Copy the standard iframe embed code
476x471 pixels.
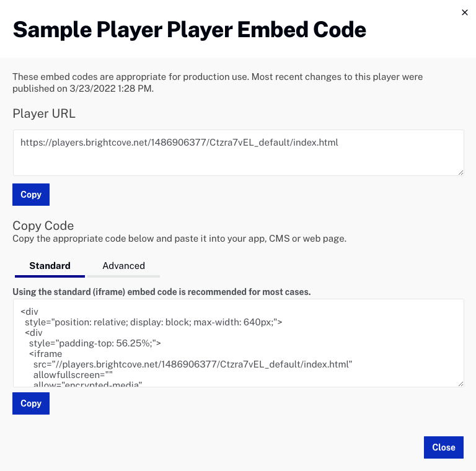tap(31, 403)
